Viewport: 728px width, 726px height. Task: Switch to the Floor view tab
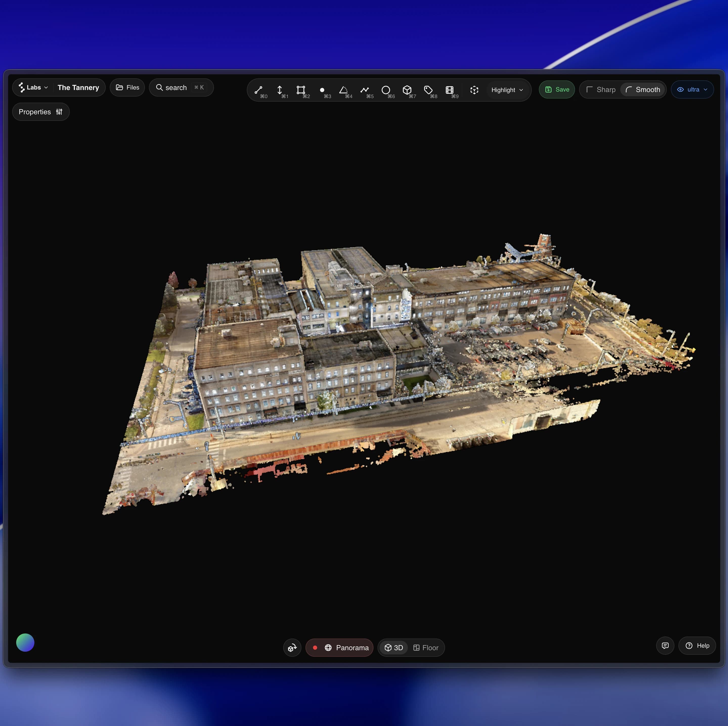point(426,648)
